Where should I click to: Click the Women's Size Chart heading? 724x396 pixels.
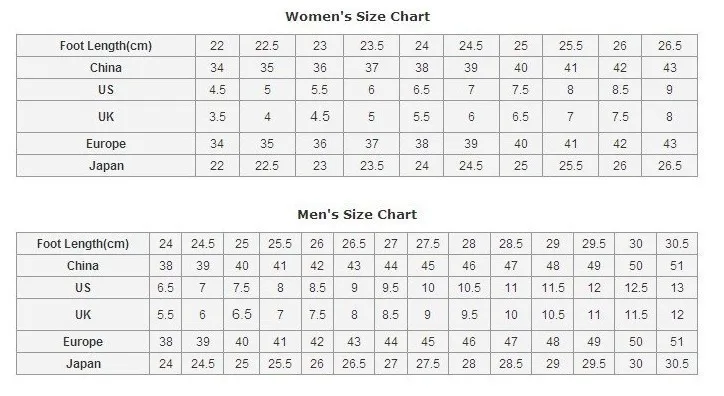(x=357, y=17)
